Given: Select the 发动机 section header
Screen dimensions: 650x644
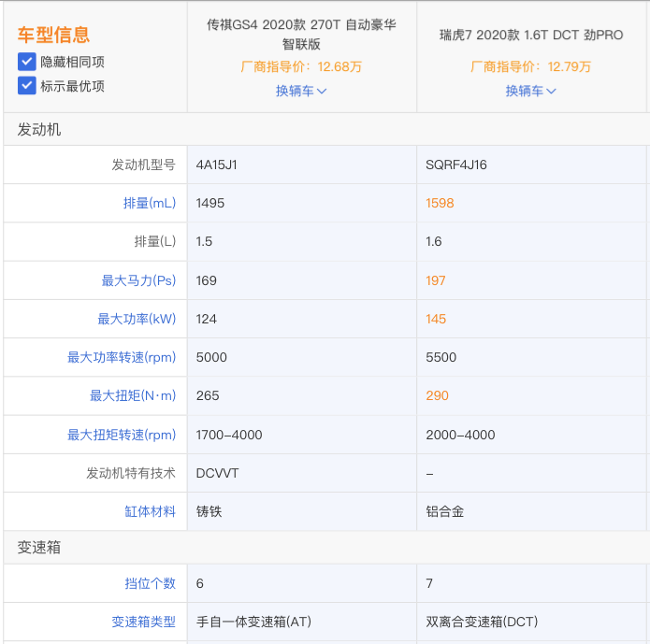Looking at the screenshot, I should 39,130.
